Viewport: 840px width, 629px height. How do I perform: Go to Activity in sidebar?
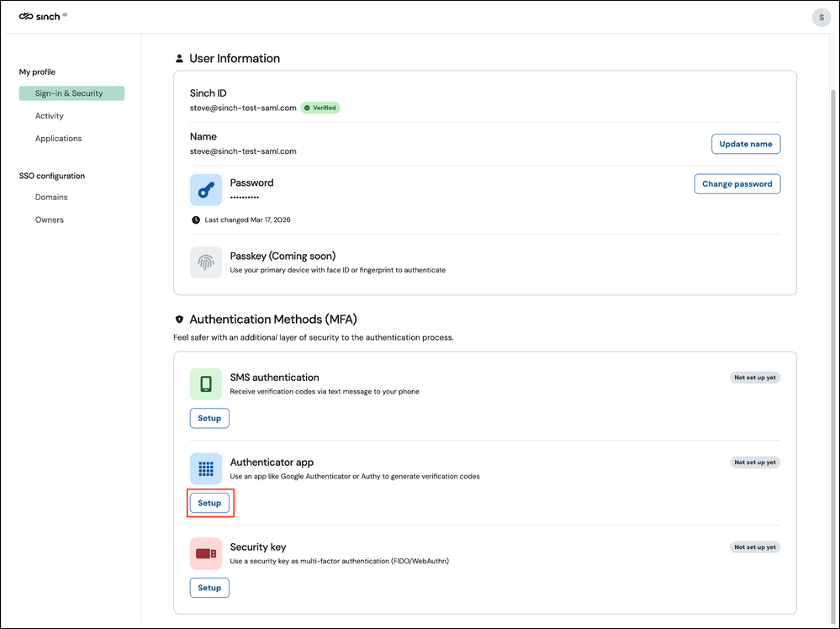pyautogui.click(x=50, y=116)
